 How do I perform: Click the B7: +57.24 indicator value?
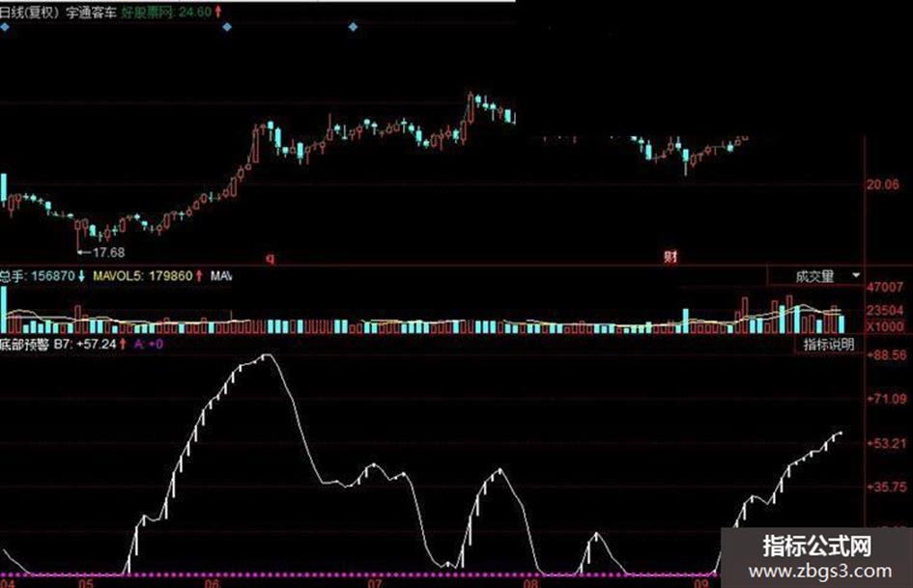(85, 344)
